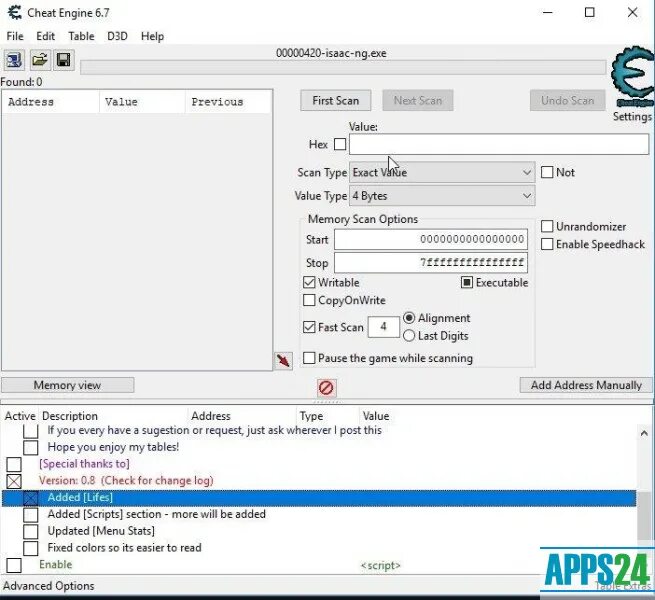
Task: Click the red arrow add-to-address-list icon
Action: tap(283, 361)
